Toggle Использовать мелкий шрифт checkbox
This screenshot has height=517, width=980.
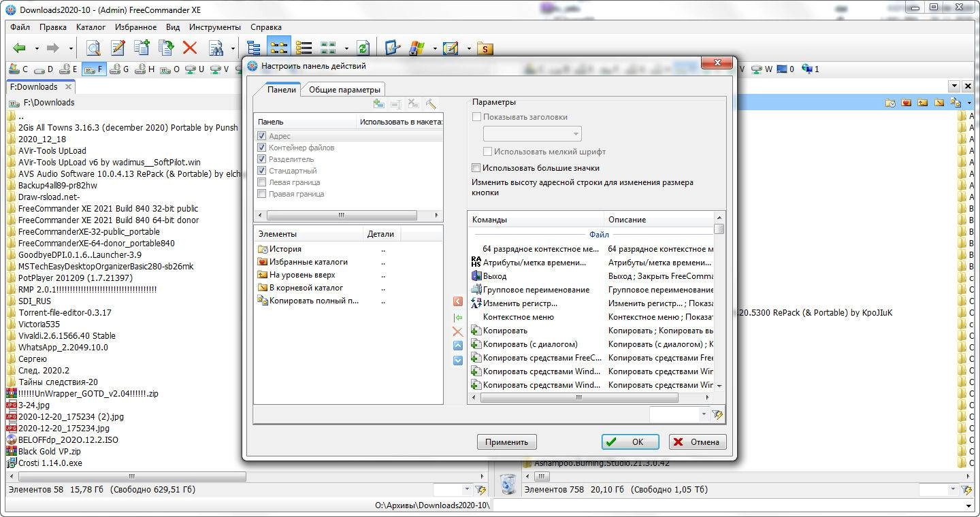(487, 152)
